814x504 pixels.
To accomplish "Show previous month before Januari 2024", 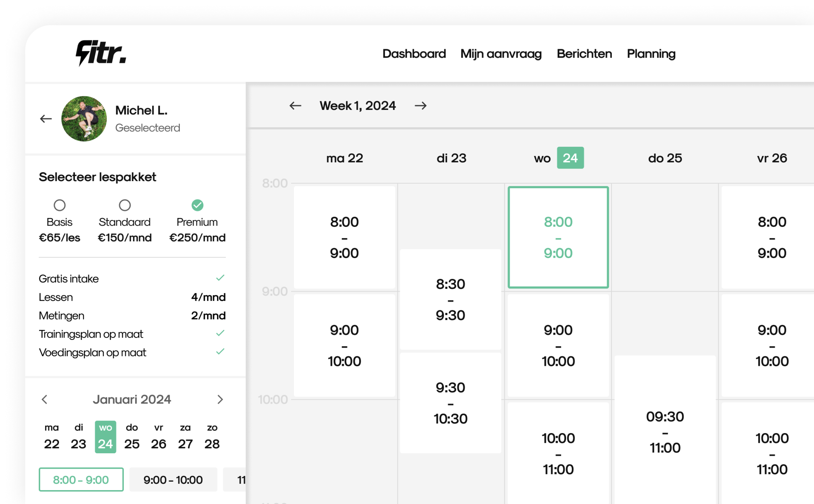I will click(x=44, y=399).
